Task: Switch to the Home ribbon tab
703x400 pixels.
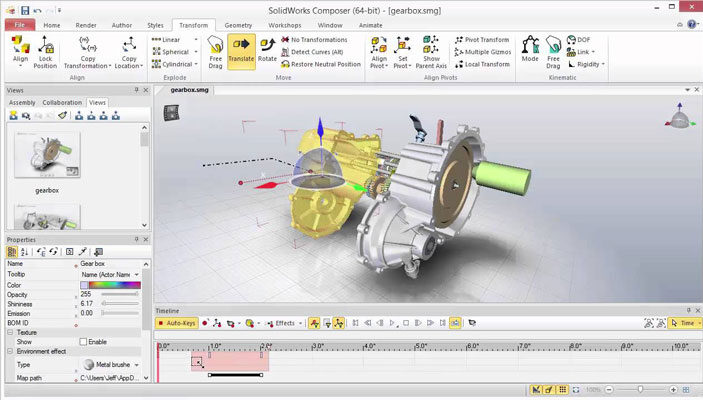Action: (52, 25)
